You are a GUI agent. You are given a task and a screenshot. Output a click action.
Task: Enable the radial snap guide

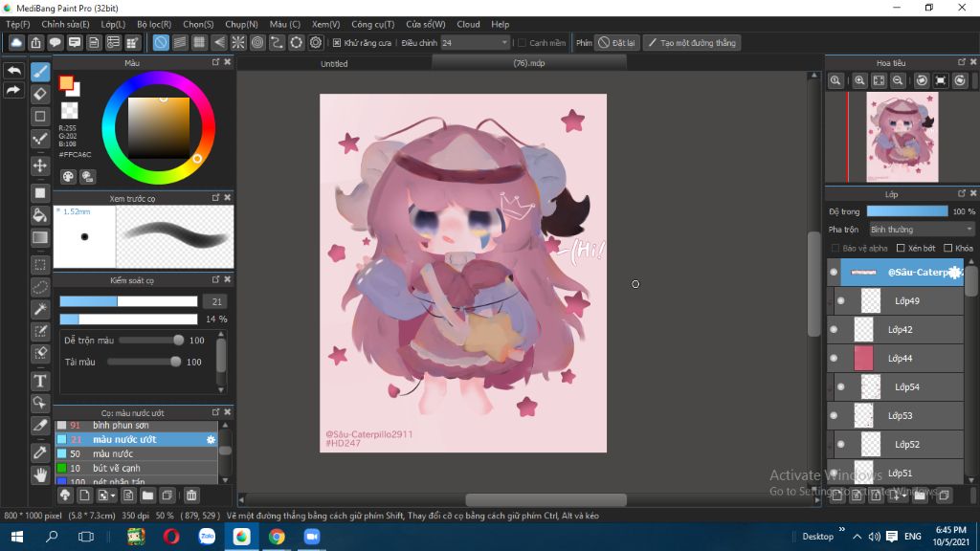point(238,42)
